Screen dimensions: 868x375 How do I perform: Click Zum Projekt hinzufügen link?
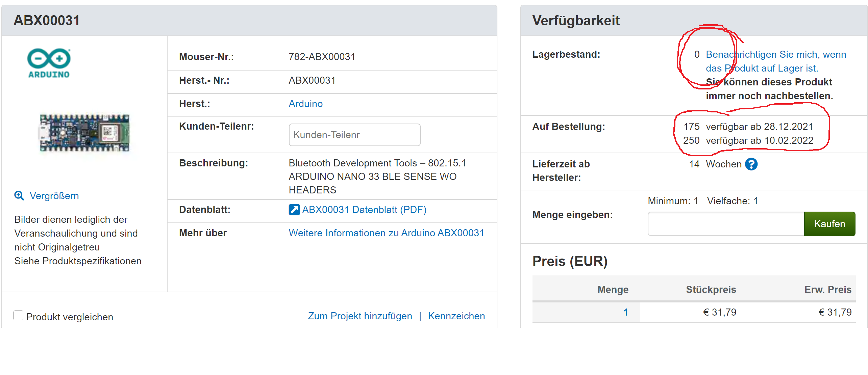tap(360, 316)
